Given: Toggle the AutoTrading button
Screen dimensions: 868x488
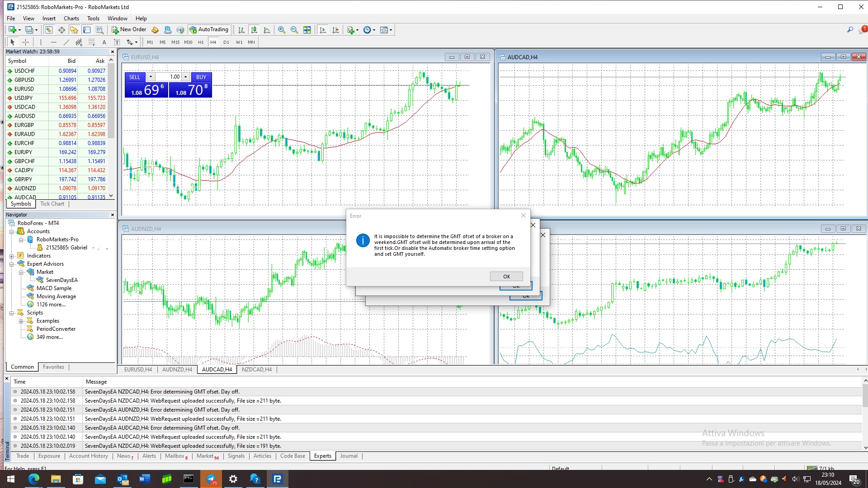Looking at the screenshot, I should (x=209, y=30).
